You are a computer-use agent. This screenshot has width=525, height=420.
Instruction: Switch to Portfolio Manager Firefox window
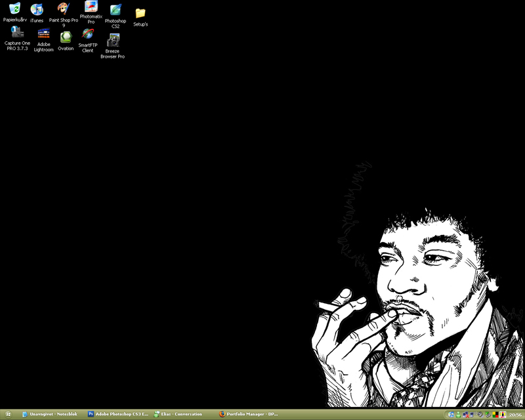[x=249, y=414]
